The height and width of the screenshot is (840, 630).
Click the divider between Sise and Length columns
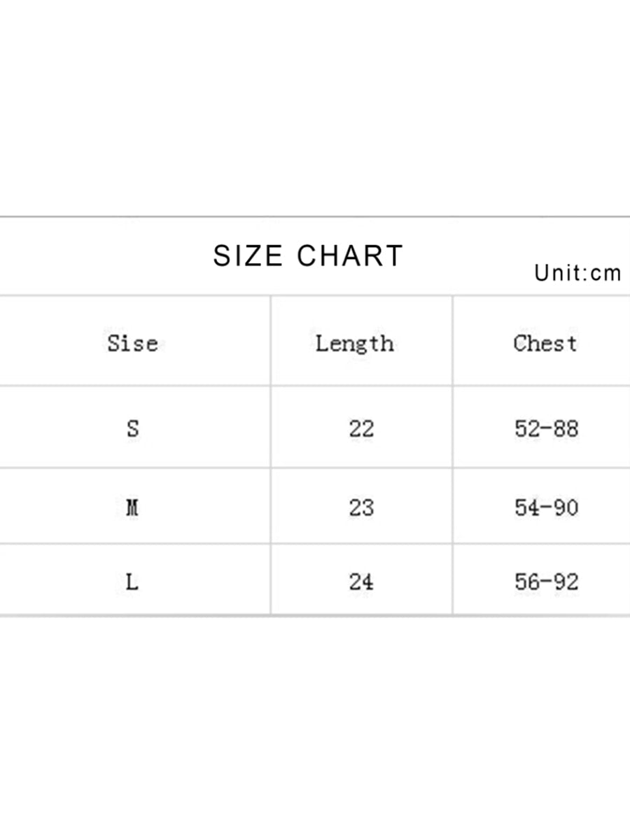271,455
